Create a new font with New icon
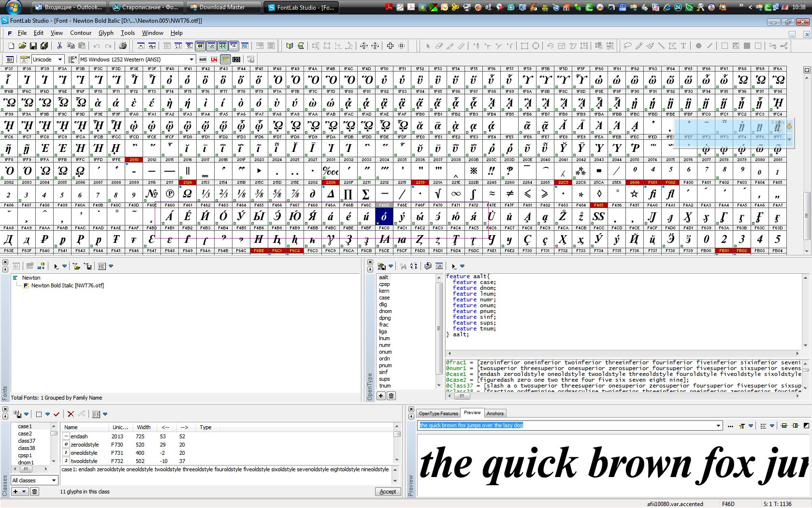 pyautogui.click(x=11, y=46)
